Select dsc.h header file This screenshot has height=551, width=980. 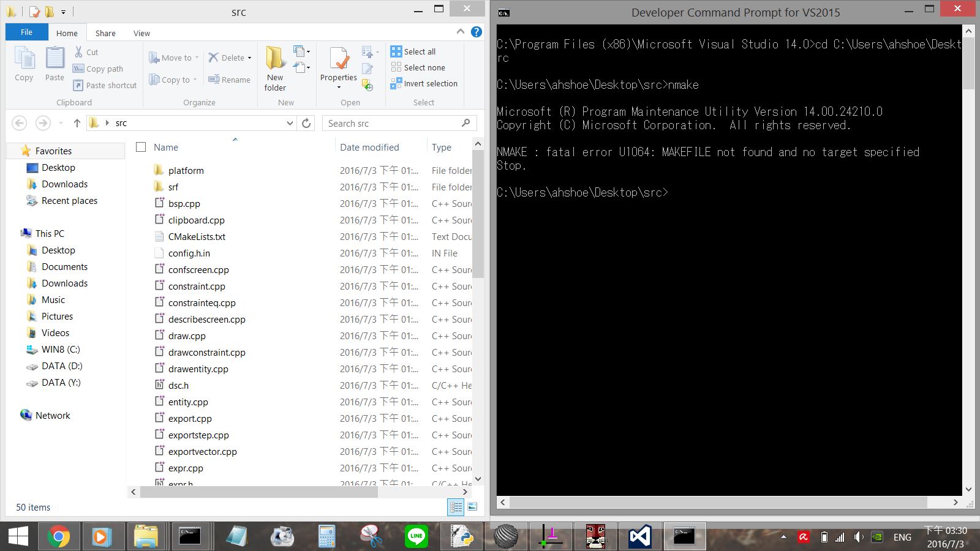pyautogui.click(x=178, y=385)
